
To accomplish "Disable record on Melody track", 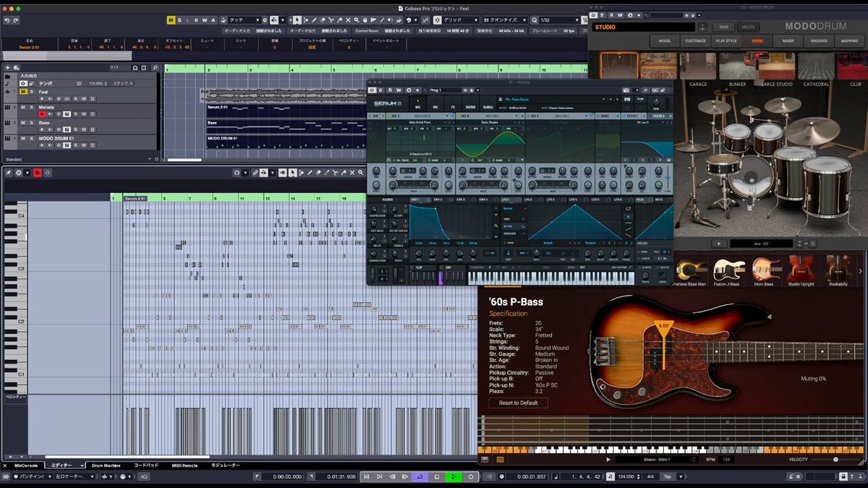I will [x=42, y=114].
